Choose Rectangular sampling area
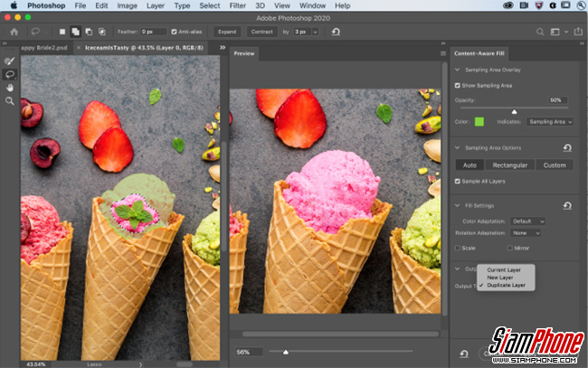The height and width of the screenshot is (368, 588). click(509, 165)
